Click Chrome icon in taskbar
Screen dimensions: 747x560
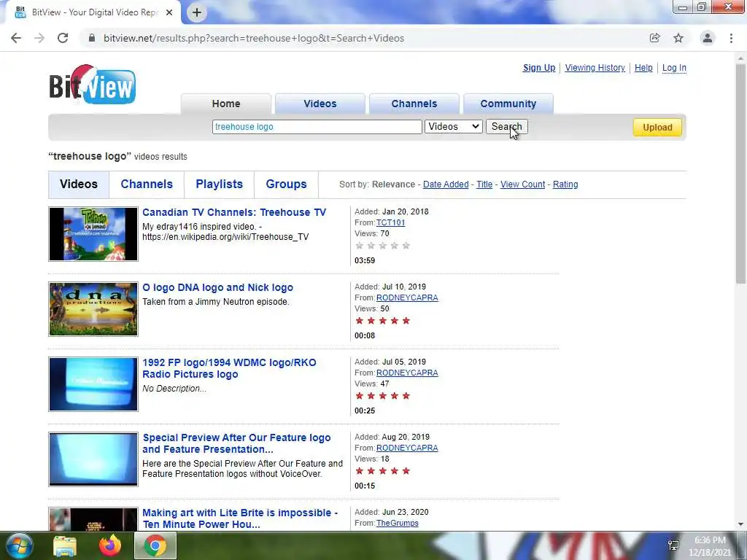(x=155, y=545)
